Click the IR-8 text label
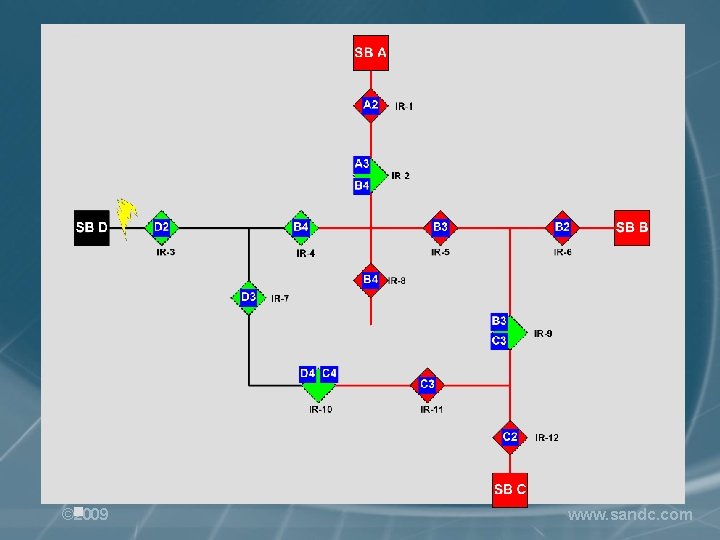720x540 pixels. pyautogui.click(x=397, y=281)
